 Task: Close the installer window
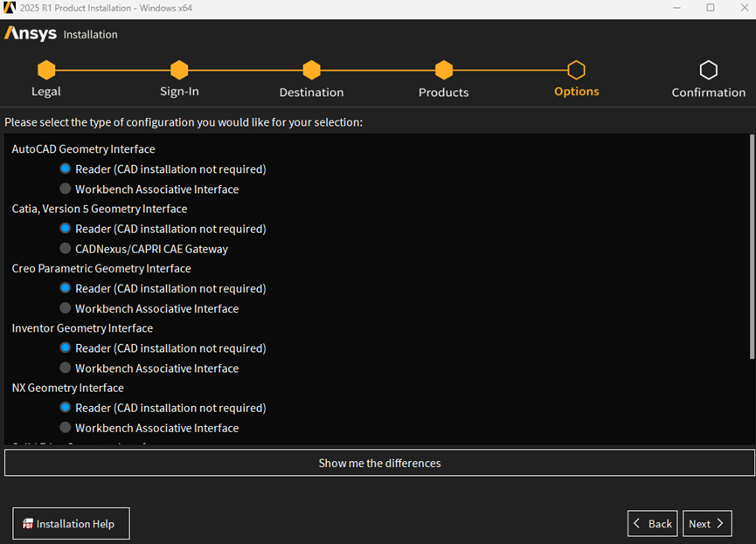tap(745, 8)
